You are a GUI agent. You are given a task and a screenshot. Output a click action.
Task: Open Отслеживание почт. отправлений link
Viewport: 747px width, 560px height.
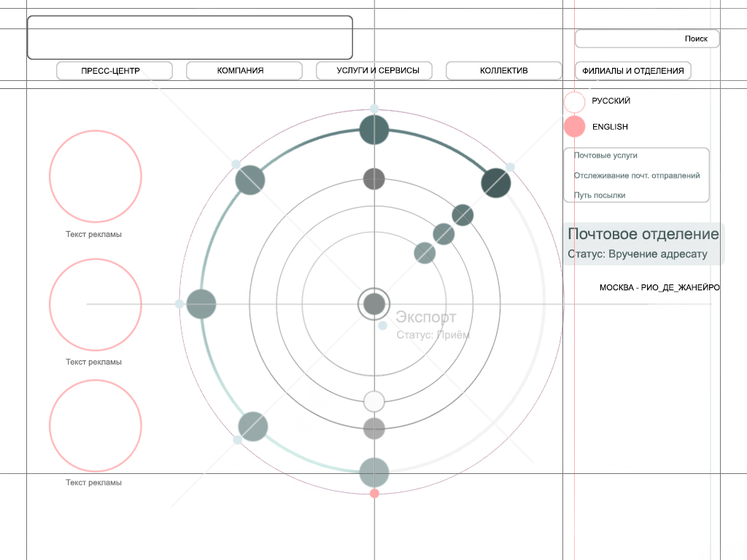(x=636, y=176)
